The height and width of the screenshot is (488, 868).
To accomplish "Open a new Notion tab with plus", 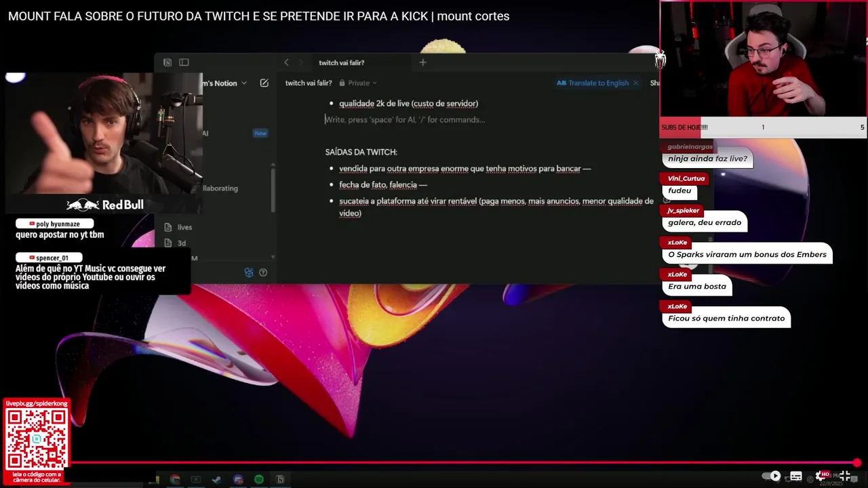I will pos(422,62).
